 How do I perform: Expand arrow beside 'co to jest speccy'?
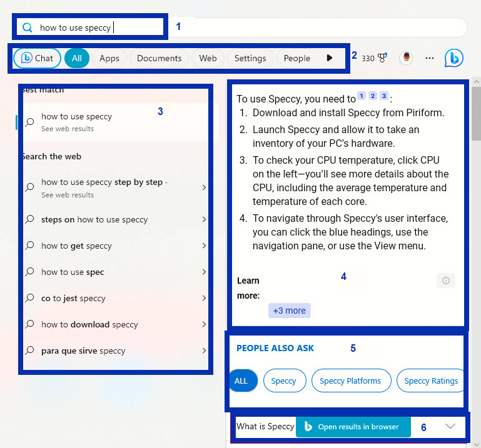(204, 298)
